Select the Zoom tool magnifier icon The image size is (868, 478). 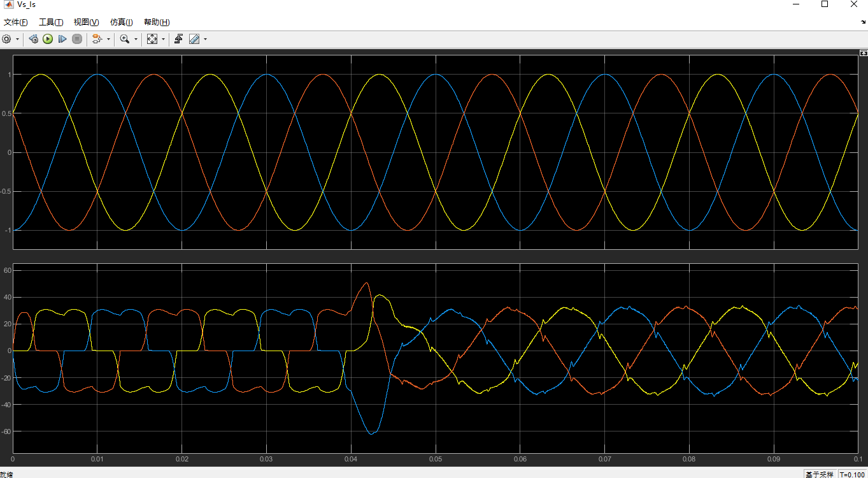[x=125, y=39]
